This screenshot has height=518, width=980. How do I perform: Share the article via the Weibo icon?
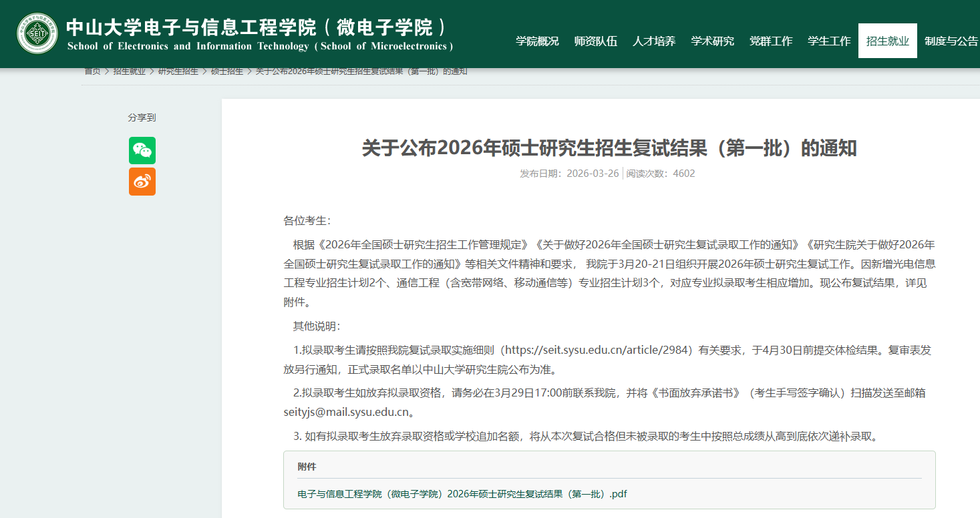coord(142,182)
